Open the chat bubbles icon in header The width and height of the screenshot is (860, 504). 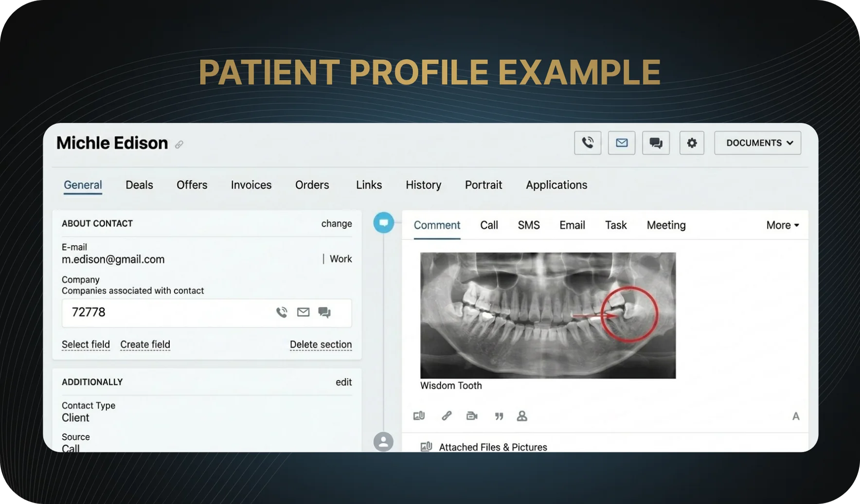[656, 143]
